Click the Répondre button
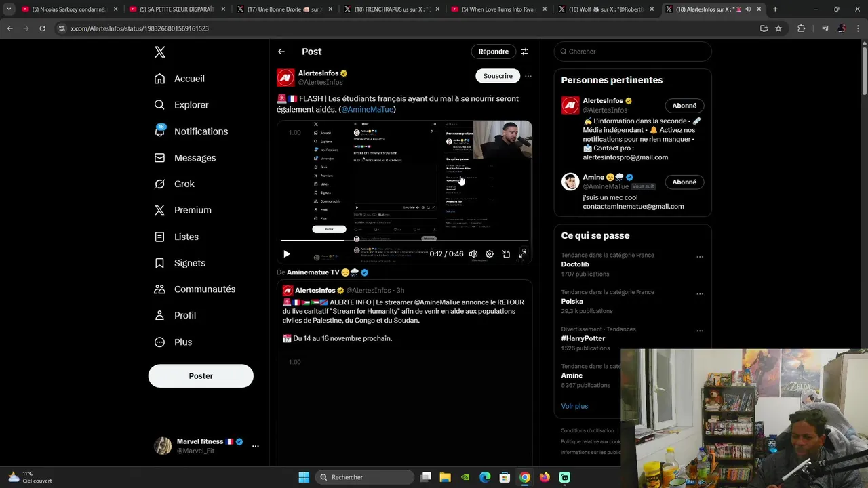The height and width of the screenshot is (488, 868). coord(494,52)
